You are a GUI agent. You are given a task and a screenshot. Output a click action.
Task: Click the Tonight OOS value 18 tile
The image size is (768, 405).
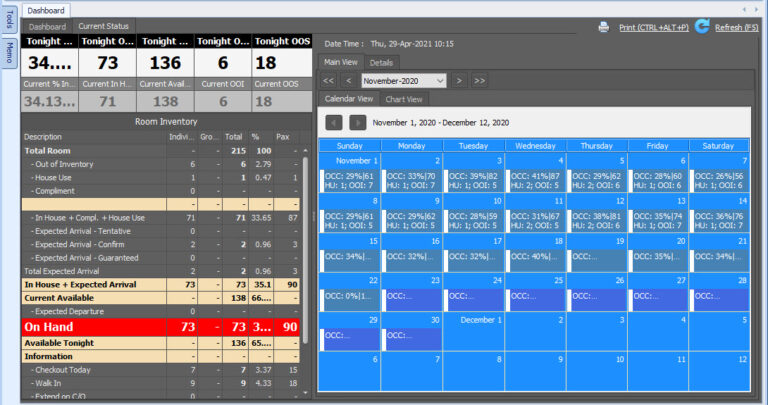(x=281, y=63)
